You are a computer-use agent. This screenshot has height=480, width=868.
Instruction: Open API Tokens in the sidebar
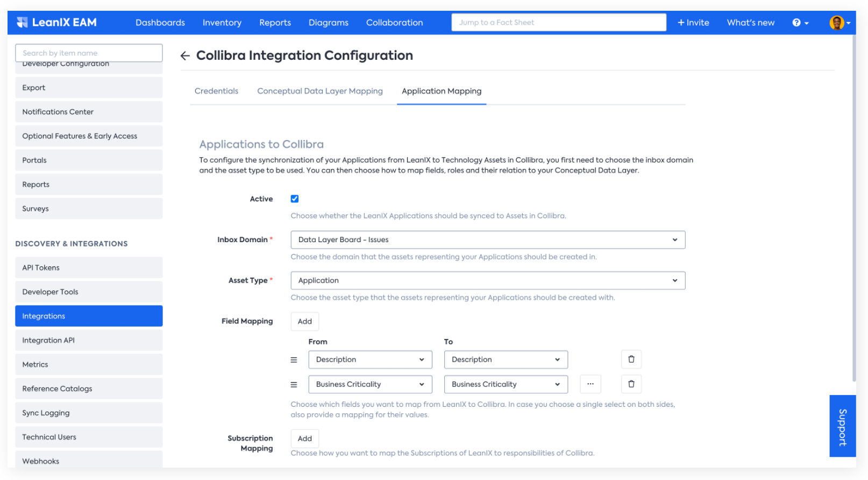coord(89,268)
